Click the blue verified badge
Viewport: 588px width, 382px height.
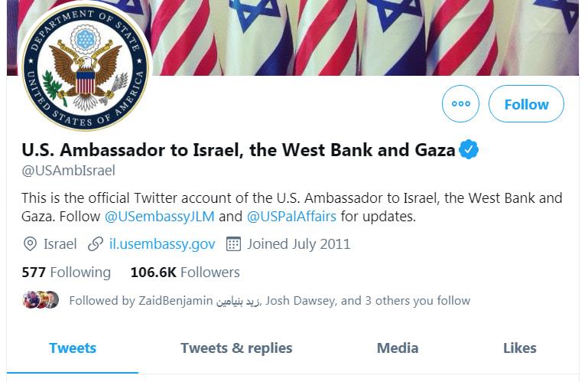tap(469, 149)
